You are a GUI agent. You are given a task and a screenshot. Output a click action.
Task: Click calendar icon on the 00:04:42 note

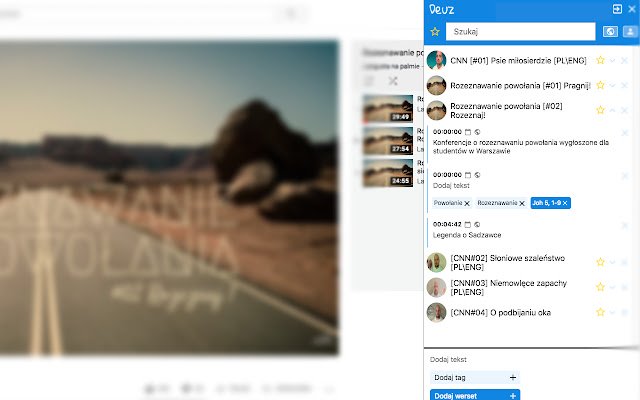(468, 224)
